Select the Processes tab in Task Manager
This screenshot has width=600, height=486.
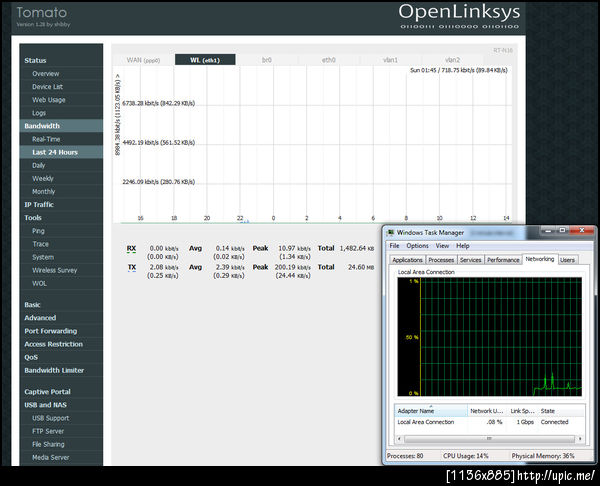click(441, 259)
